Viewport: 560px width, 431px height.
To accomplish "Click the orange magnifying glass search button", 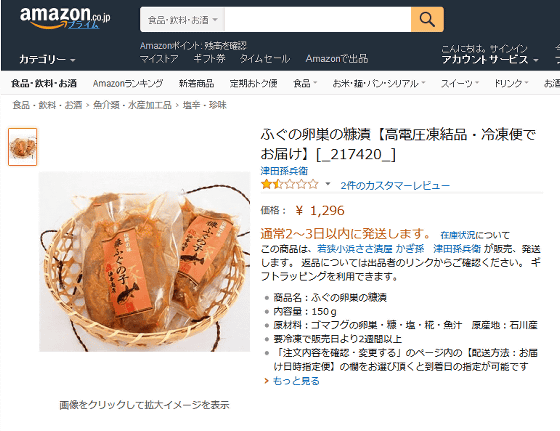I will coord(427,20).
